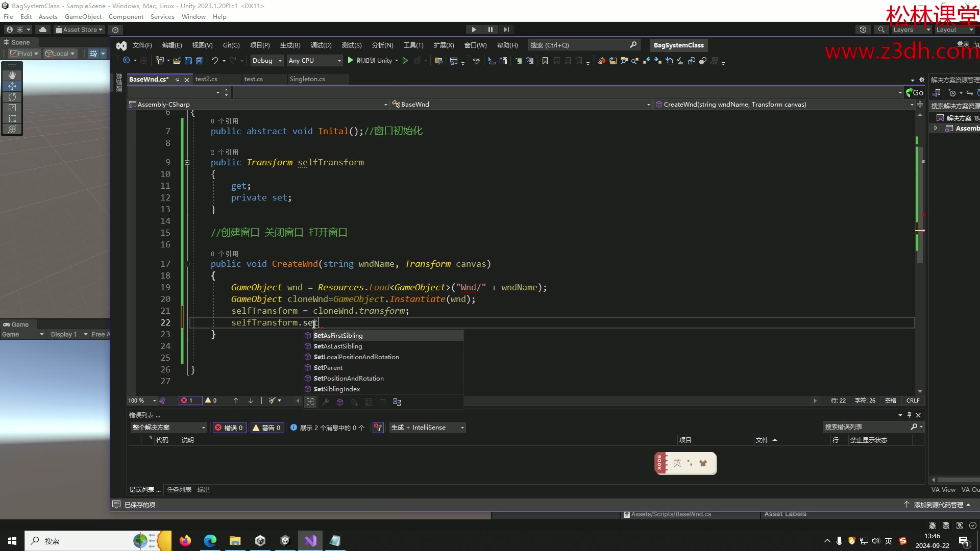Select Unity's Hand tool

pyautogui.click(x=12, y=75)
